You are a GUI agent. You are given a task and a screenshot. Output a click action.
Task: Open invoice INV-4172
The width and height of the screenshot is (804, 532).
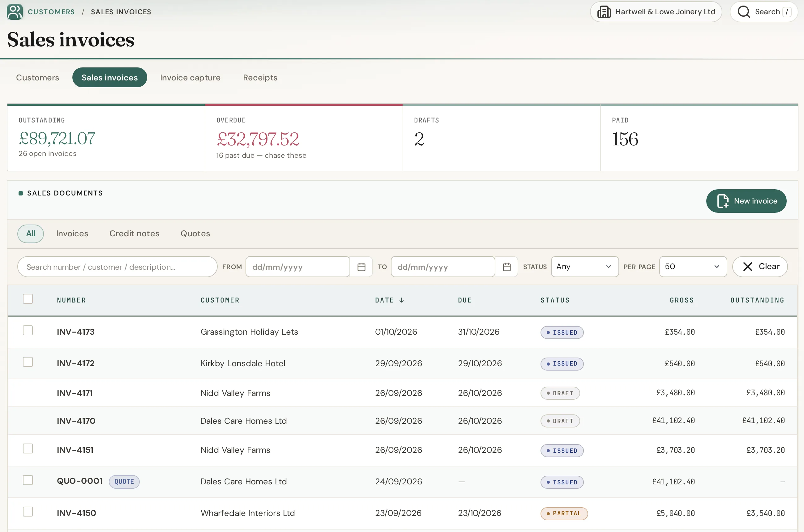[76, 363]
